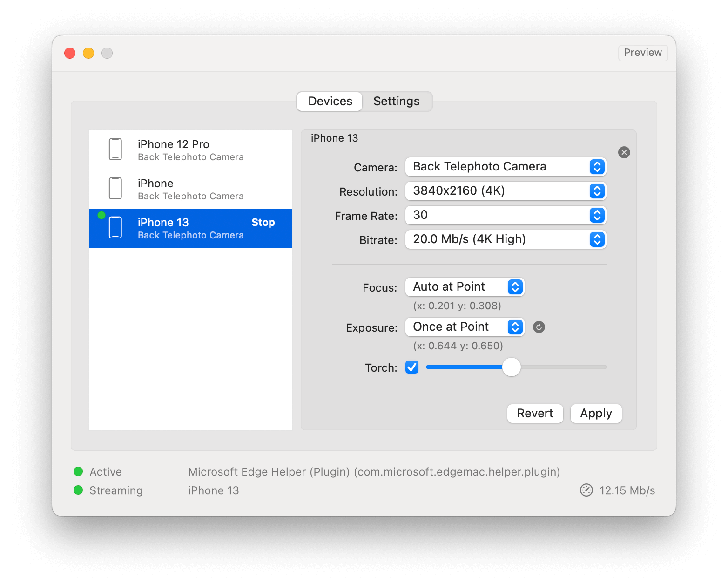
Task: Switch to the Devices tab
Action: 330,101
